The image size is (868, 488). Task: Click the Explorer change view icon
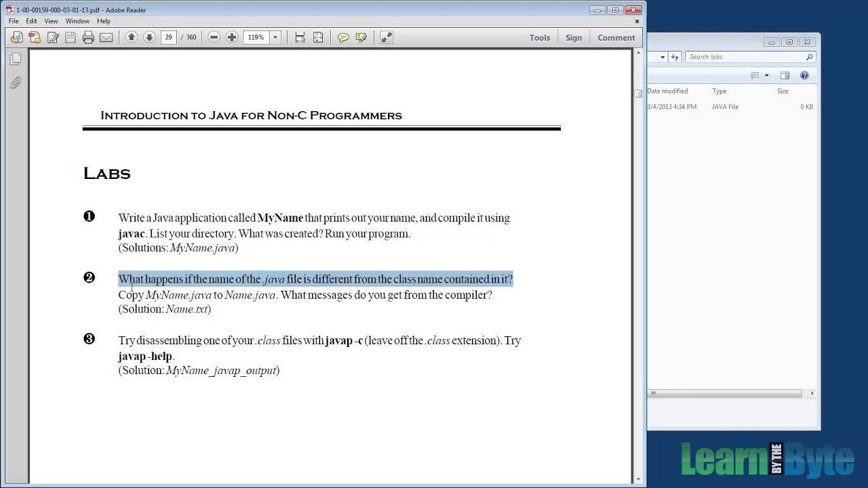pos(755,75)
